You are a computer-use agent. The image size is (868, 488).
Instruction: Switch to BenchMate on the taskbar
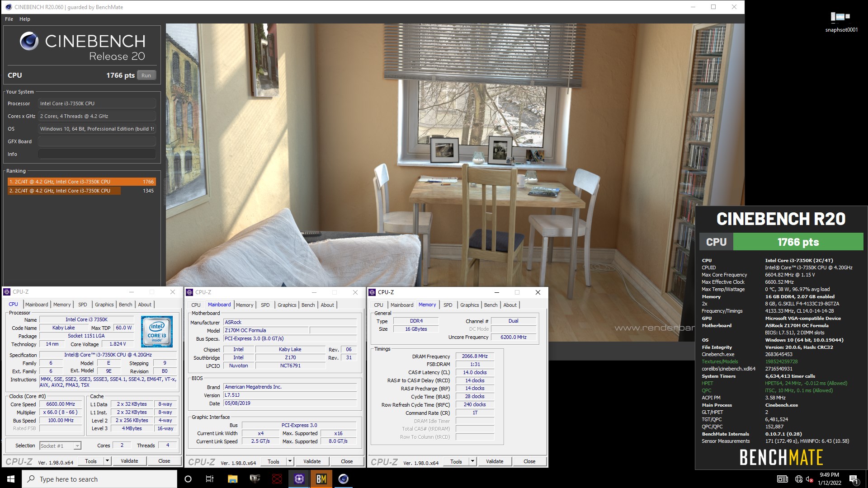(321, 479)
